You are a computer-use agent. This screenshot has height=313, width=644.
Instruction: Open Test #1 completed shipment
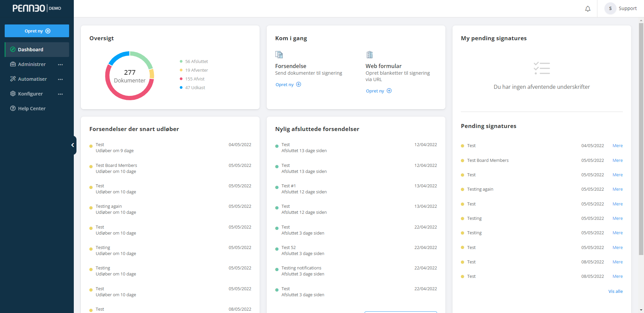coord(356,189)
